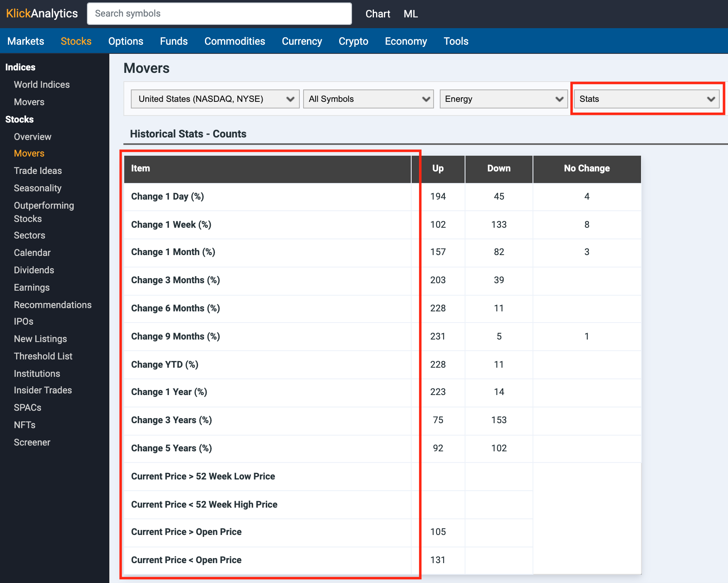728x583 pixels.
Task: Select Current Price < 52 Week High Price row
Action: point(204,505)
